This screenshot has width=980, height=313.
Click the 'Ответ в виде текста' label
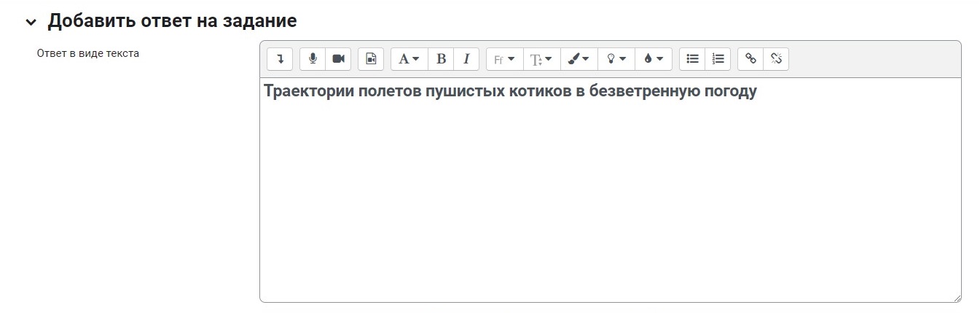pyautogui.click(x=88, y=53)
